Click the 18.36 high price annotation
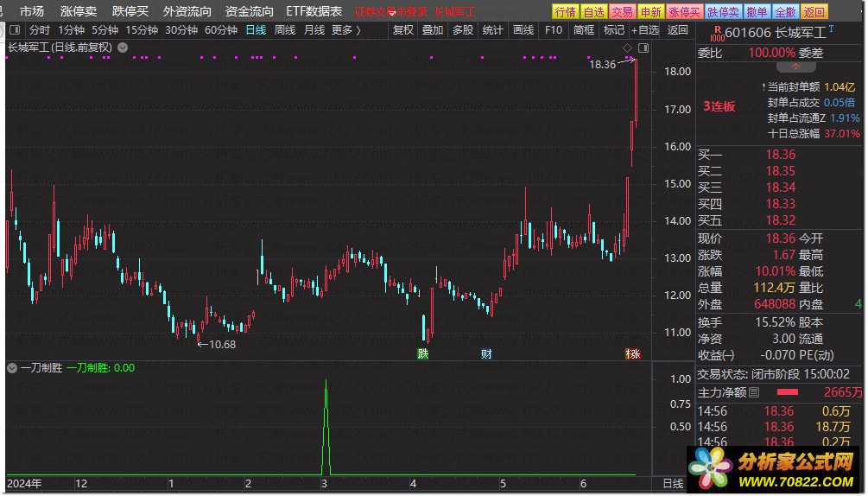Image resolution: width=868 pixels, height=496 pixels. [x=602, y=64]
